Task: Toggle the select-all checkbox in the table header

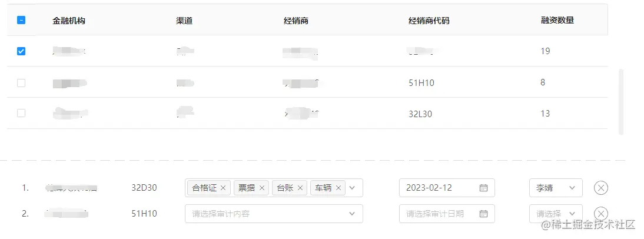Action: click(x=21, y=20)
